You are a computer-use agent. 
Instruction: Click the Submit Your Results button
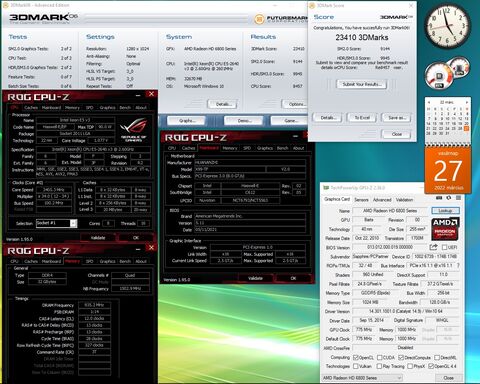pos(362,84)
